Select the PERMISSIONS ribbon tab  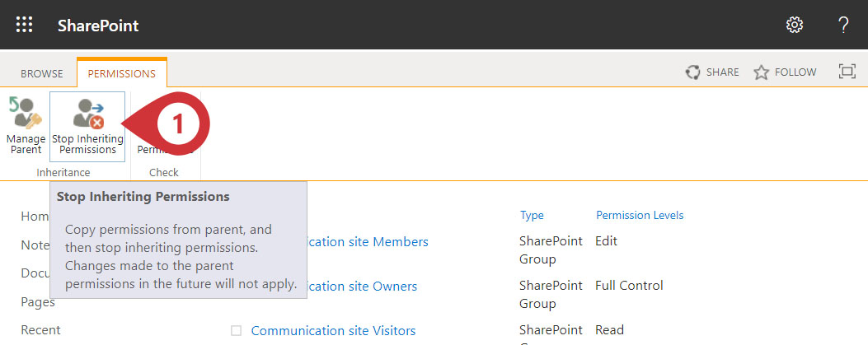pos(122,73)
